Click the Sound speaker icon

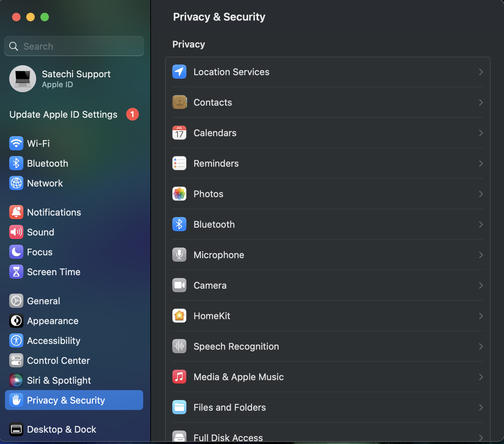click(x=16, y=232)
